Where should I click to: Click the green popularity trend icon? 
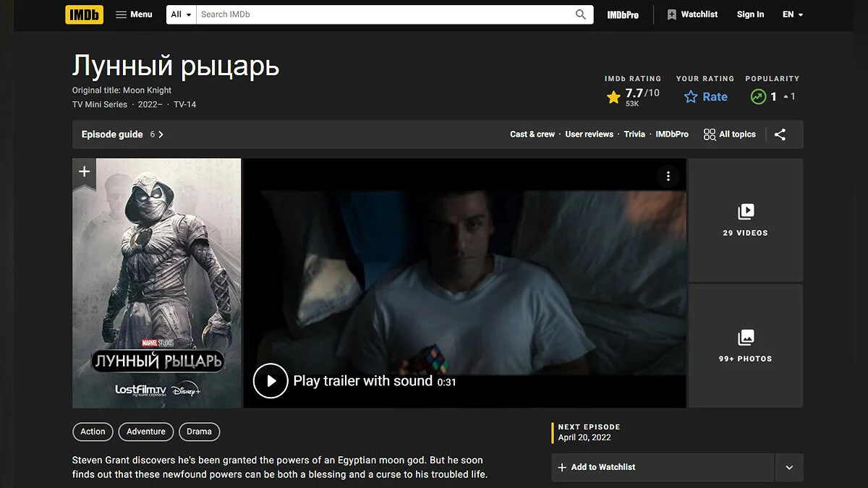(757, 96)
